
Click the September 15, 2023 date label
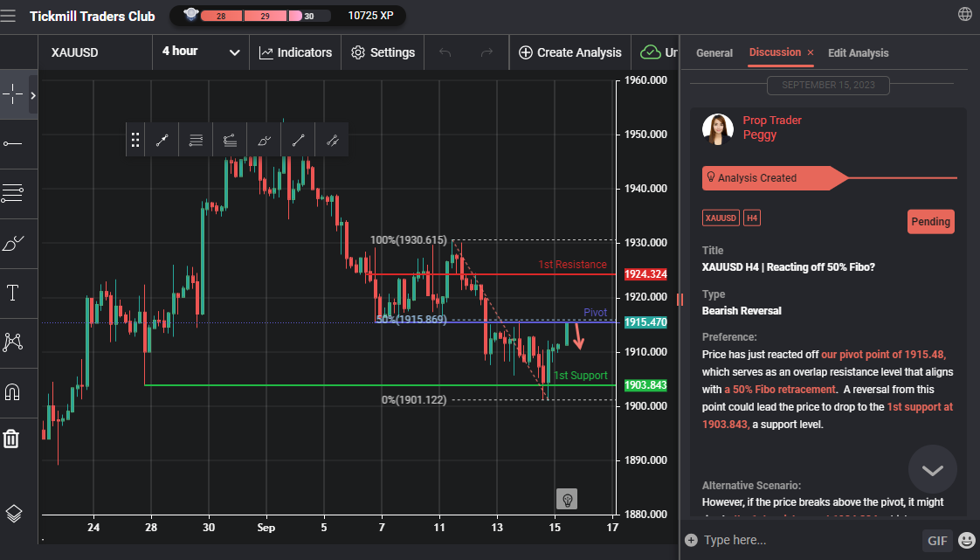tap(828, 85)
